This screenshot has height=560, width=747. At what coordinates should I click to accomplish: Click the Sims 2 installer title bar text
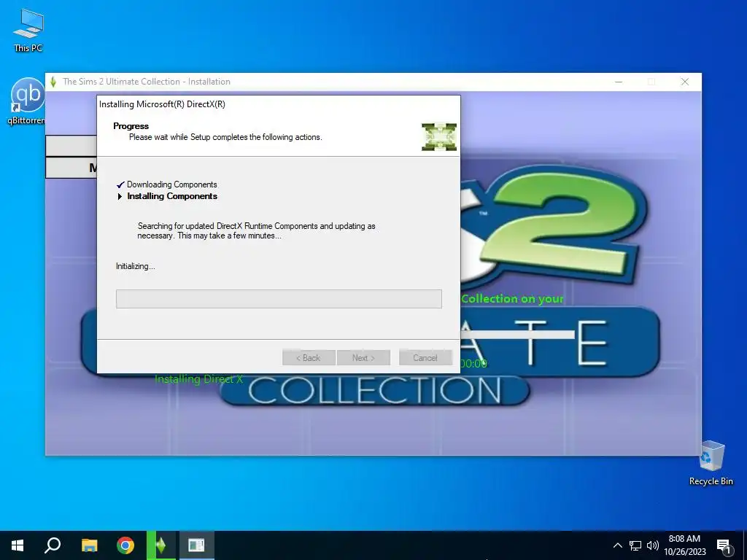[x=147, y=82]
